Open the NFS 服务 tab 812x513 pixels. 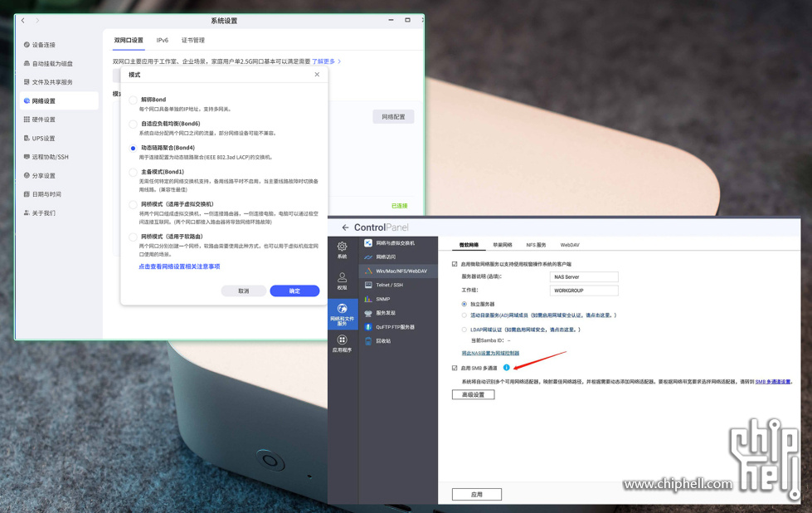click(535, 246)
